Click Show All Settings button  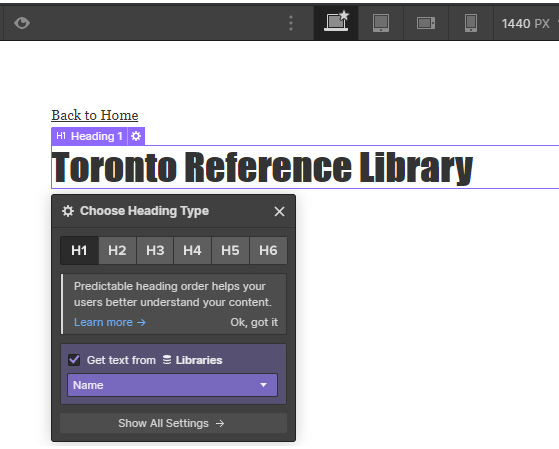[173, 423]
